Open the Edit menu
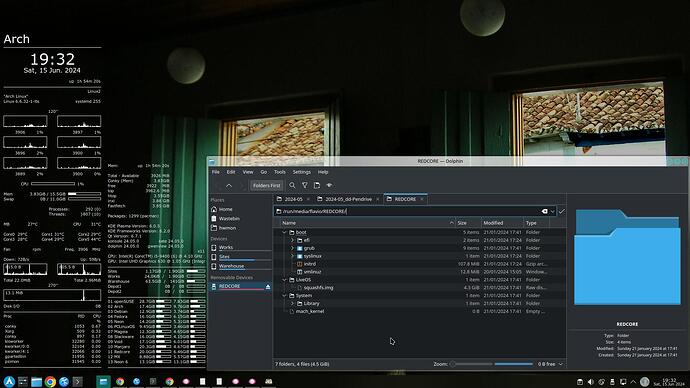The width and height of the screenshot is (690, 388). point(231,172)
